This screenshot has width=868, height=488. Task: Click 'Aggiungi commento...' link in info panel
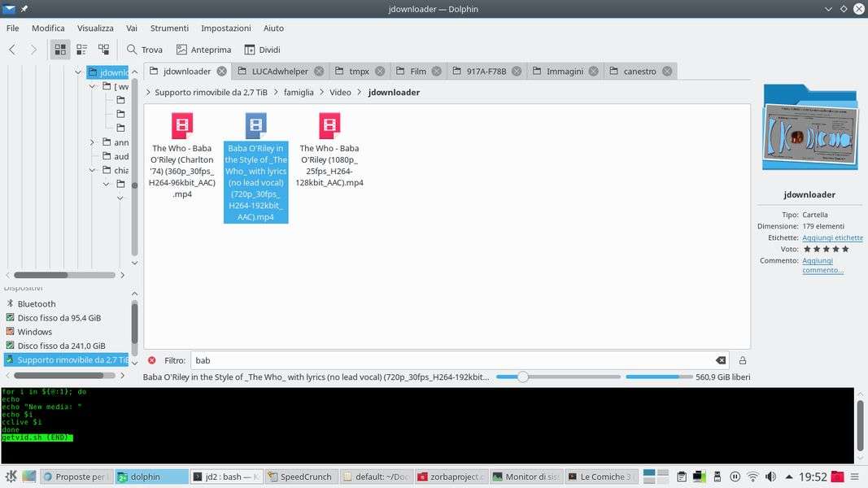[x=822, y=265]
